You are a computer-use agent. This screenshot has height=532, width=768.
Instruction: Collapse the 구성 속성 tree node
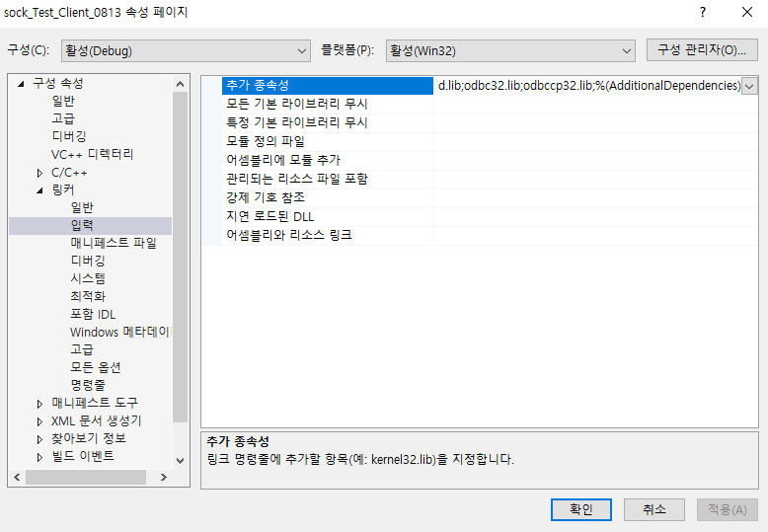point(21,84)
